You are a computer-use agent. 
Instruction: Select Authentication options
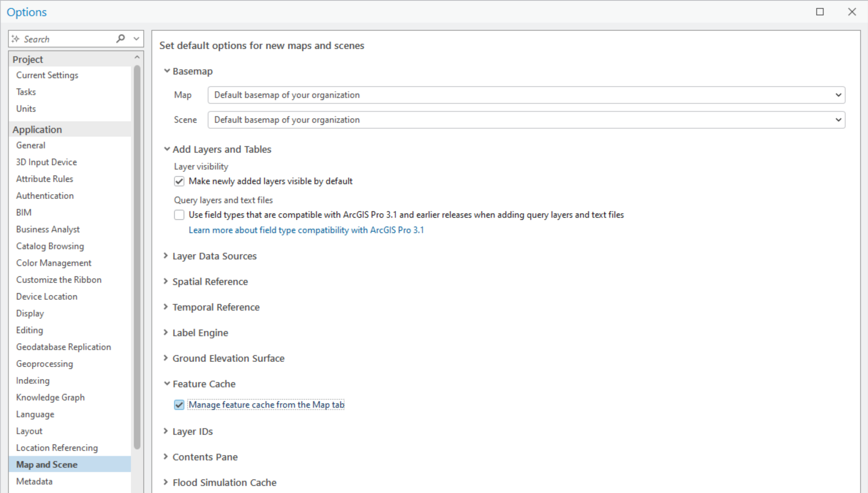pos(45,196)
